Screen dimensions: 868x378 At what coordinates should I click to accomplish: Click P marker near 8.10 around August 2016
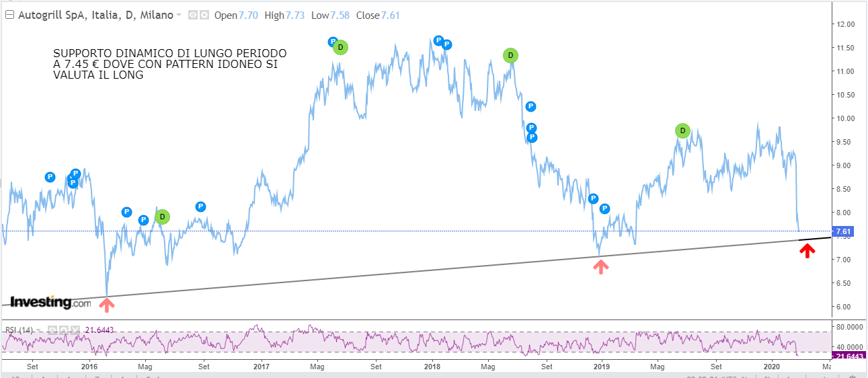200,206
